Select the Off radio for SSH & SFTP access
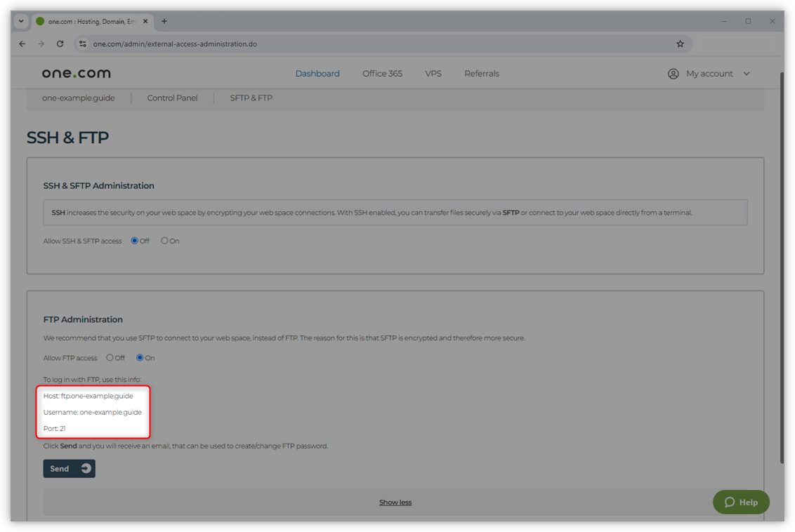 [x=133, y=240]
